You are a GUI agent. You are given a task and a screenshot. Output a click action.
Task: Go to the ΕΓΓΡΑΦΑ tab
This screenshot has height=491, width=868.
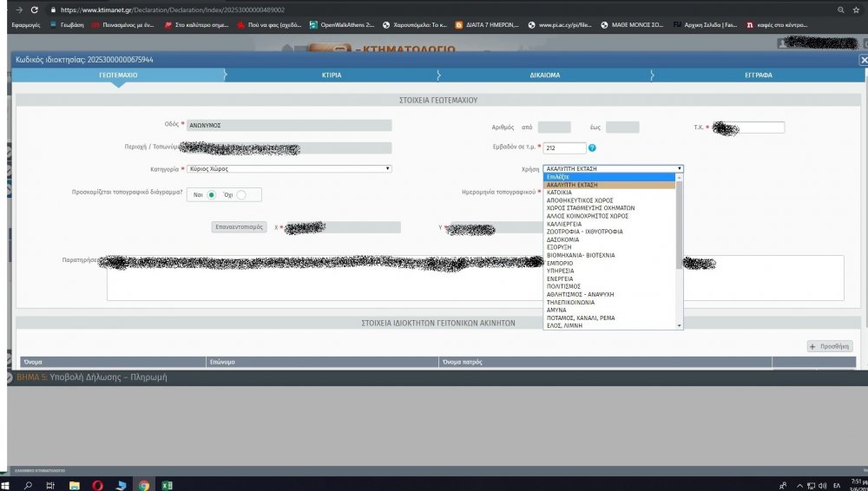click(757, 75)
